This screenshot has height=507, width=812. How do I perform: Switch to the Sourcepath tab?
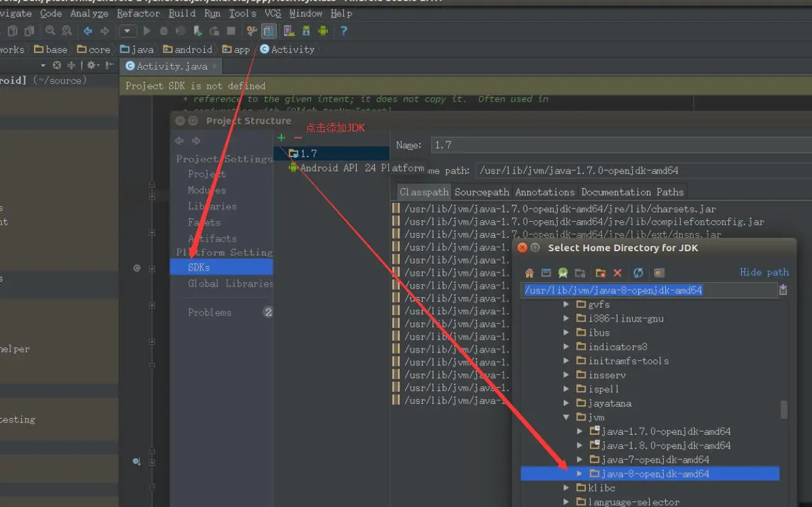pyautogui.click(x=482, y=192)
